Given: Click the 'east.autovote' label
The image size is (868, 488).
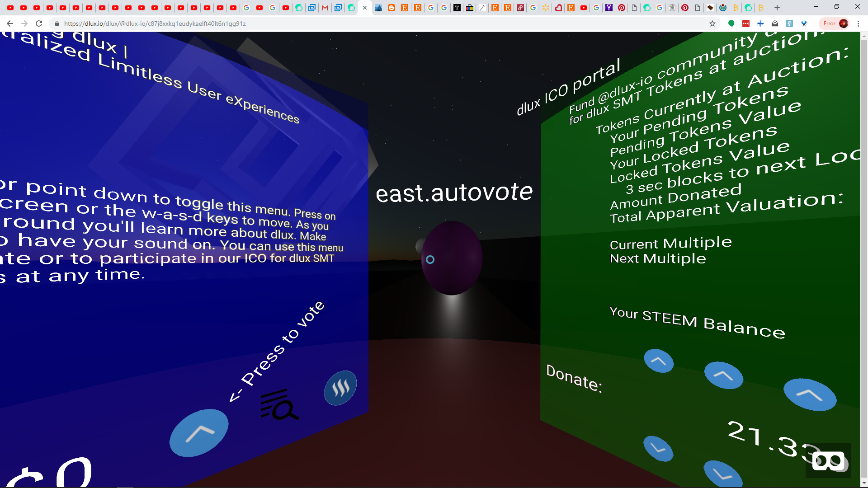Looking at the screenshot, I should click(454, 192).
